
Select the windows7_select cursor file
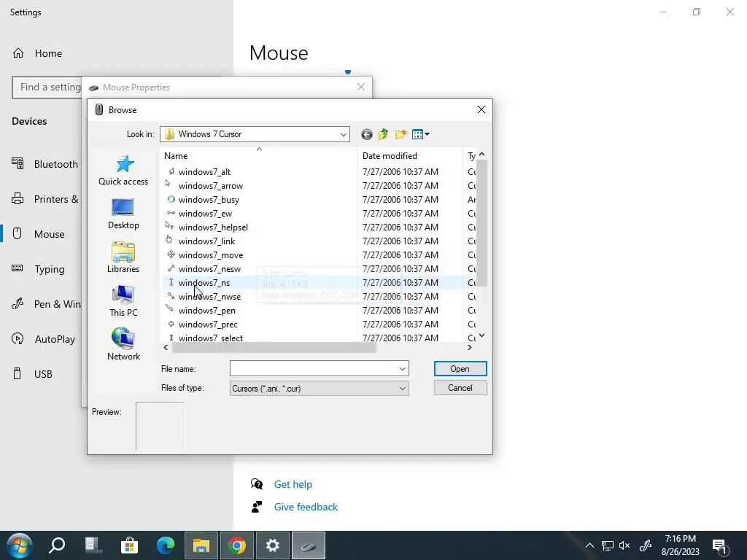click(x=211, y=338)
